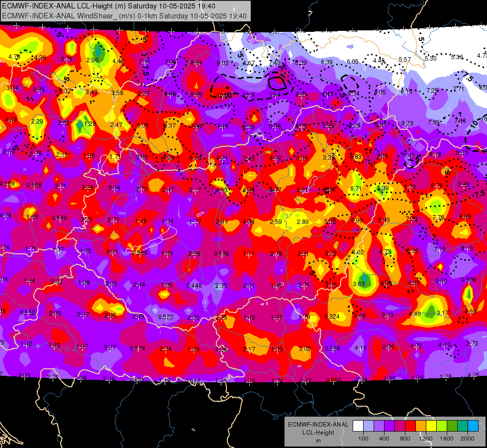Click the dark green legend swatch
The width and height of the screenshot is (487, 448).
tap(452, 426)
